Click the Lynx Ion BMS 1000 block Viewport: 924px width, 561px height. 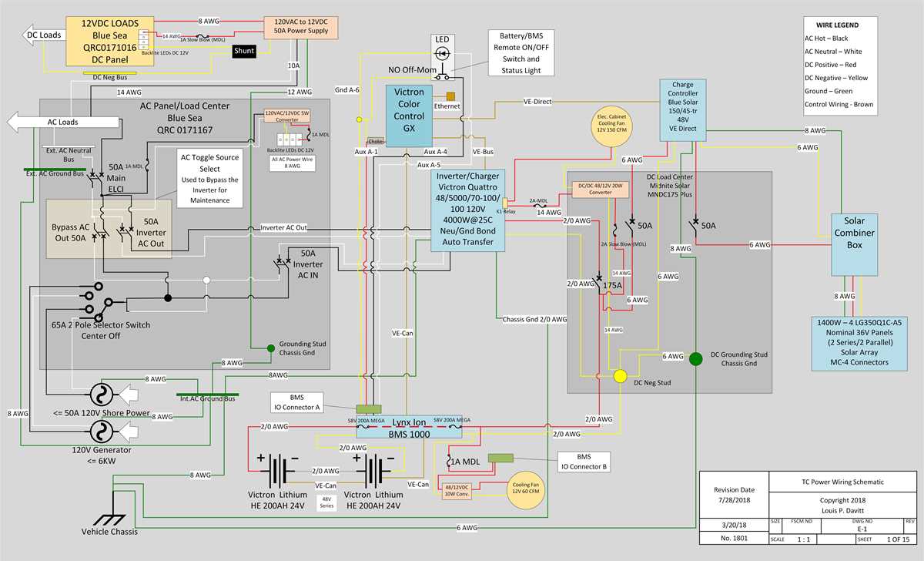click(x=409, y=428)
